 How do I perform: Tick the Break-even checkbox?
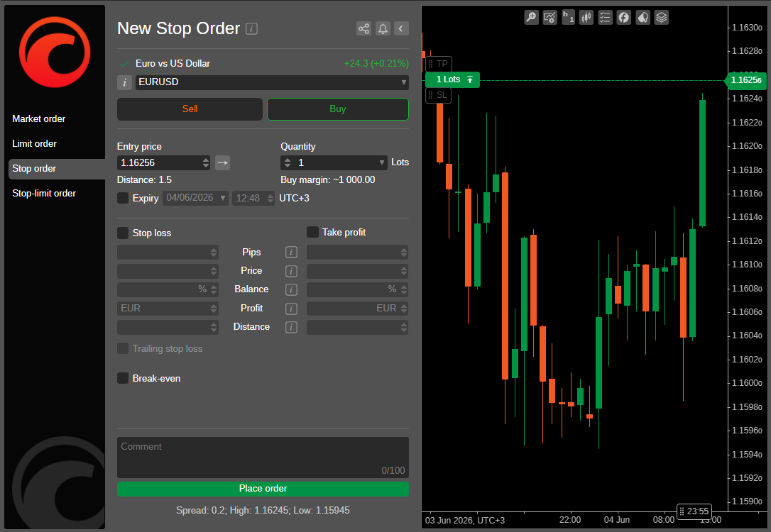click(x=123, y=378)
